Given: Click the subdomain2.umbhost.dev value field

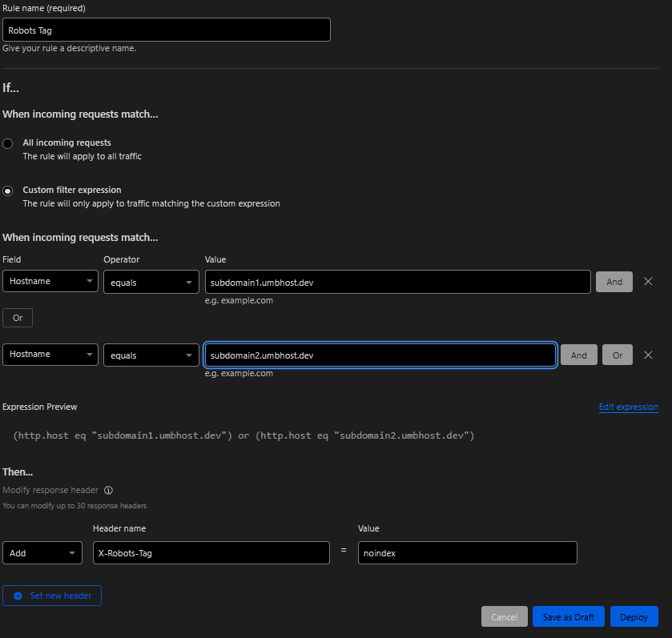Looking at the screenshot, I should (380, 355).
